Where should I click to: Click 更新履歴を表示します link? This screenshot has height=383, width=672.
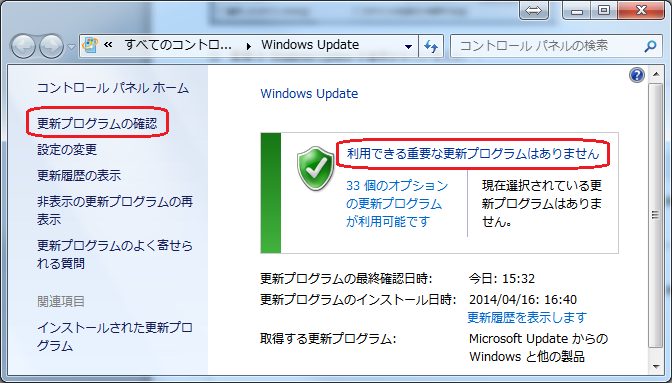pyautogui.click(x=527, y=317)
